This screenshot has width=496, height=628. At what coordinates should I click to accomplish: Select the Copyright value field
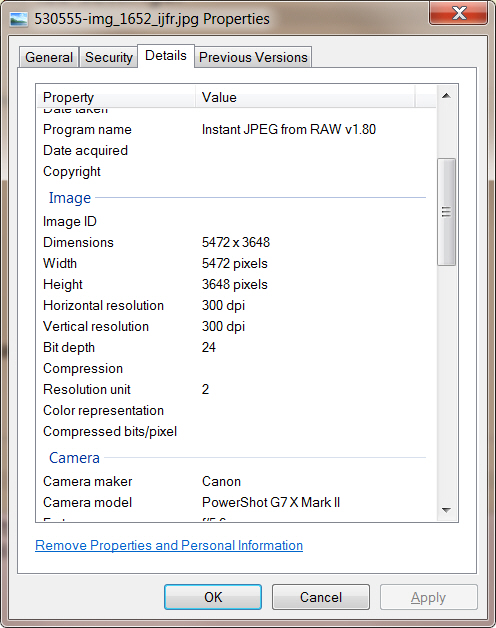315,171
